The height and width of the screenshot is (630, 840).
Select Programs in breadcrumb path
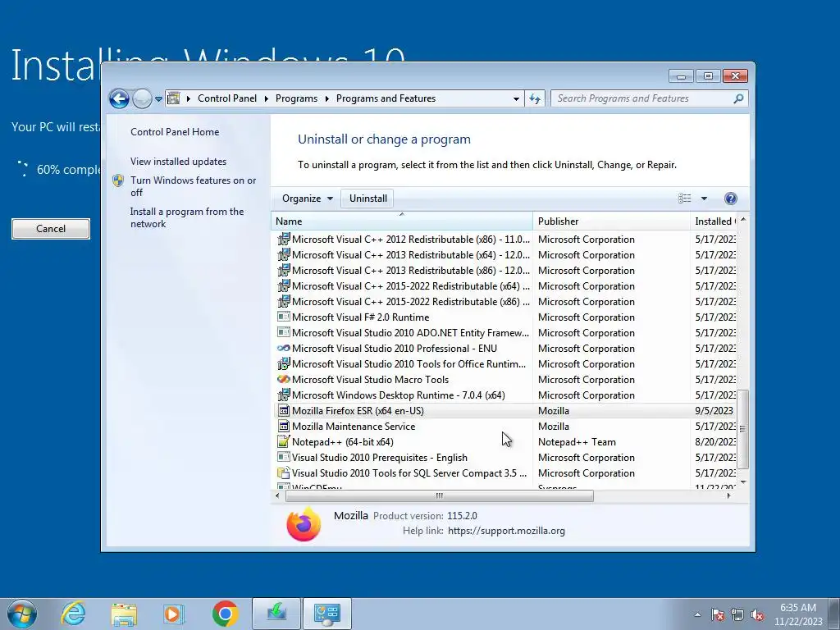pyautogui.click(x=296, y=98)
